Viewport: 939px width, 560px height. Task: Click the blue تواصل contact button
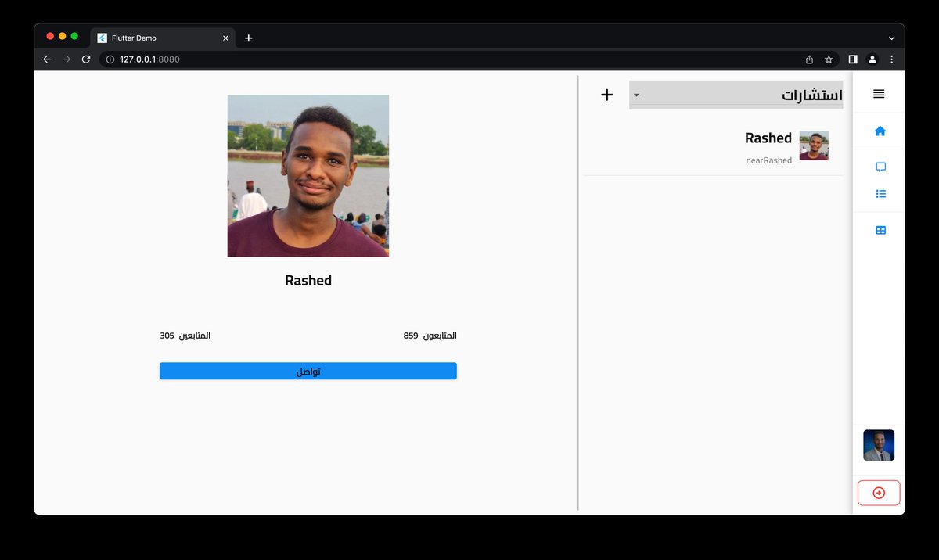pyautogui.click(x=308, y=371)
